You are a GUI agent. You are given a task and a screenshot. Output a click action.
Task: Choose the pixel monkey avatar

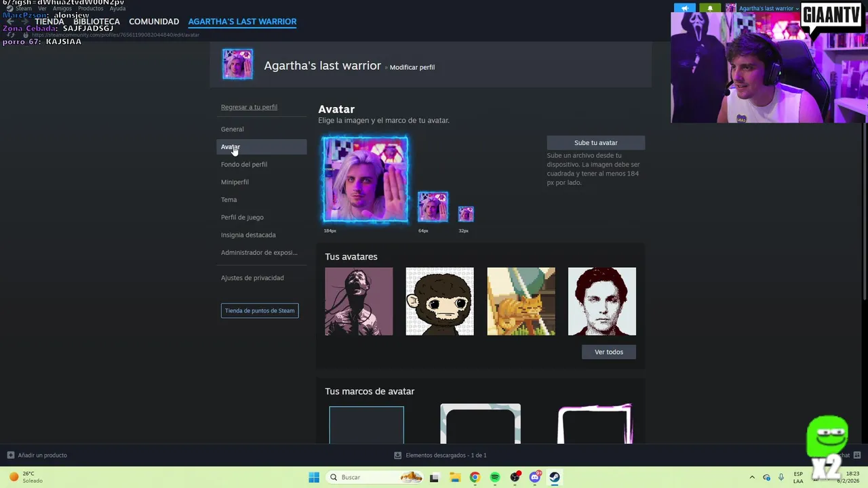pyautogui.click(x=439, y=301)
